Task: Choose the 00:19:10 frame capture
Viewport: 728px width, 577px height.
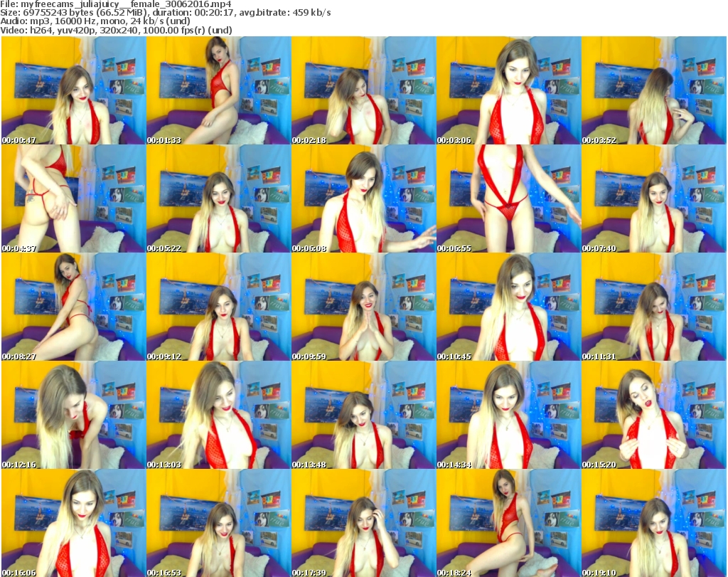Action: 654,523
